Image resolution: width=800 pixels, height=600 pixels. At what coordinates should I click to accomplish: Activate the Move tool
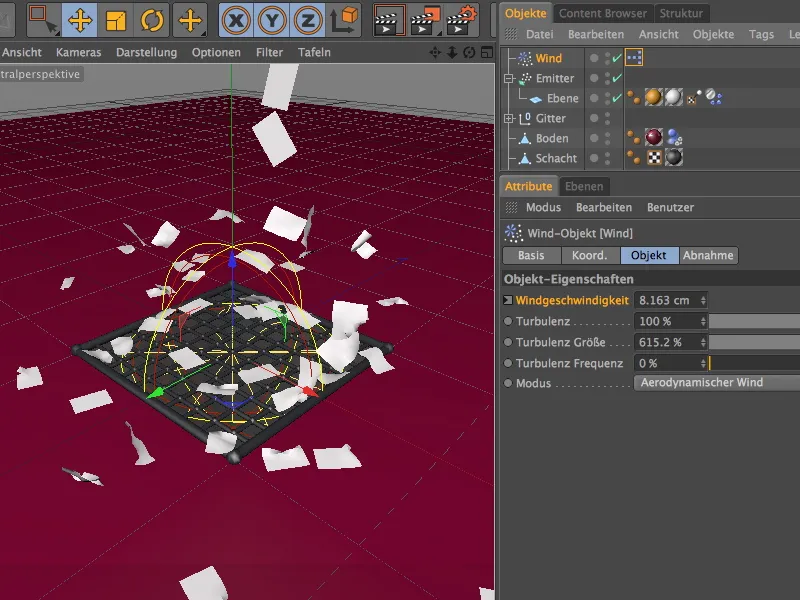tap(80, 19)
